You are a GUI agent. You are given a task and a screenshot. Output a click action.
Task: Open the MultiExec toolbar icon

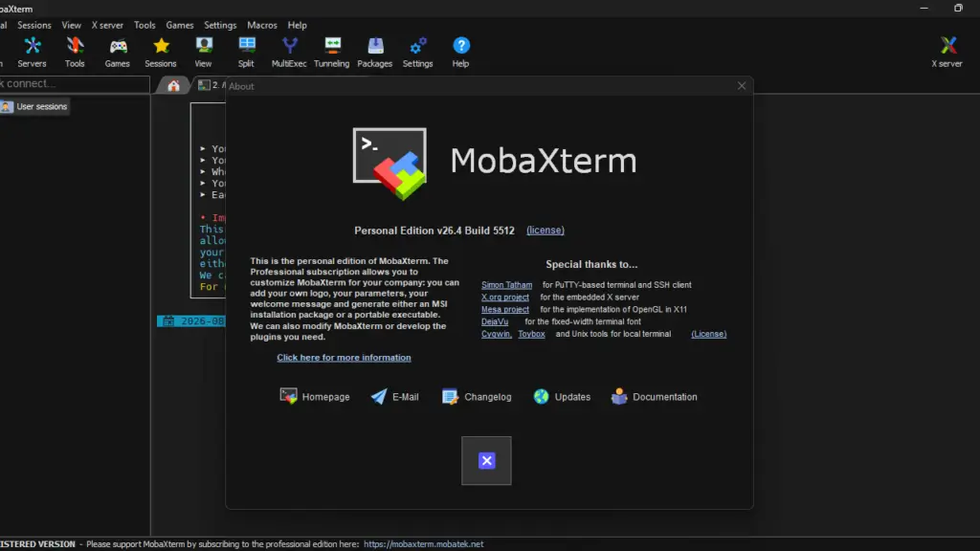(289, 46)
